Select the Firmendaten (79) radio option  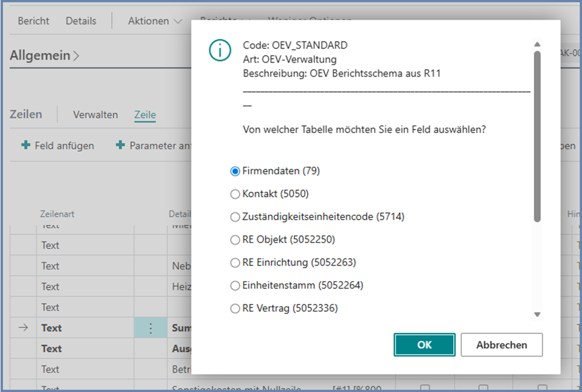point(235,171)
